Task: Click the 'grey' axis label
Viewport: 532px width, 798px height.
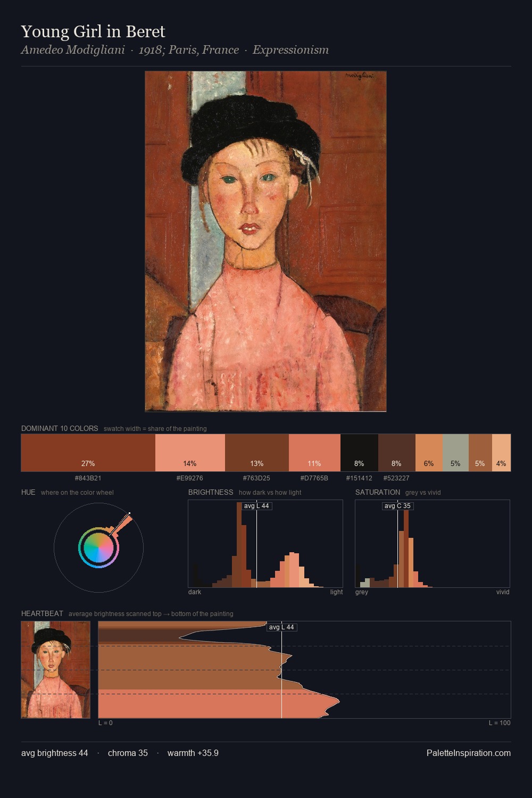Action: tap(362, 592)
